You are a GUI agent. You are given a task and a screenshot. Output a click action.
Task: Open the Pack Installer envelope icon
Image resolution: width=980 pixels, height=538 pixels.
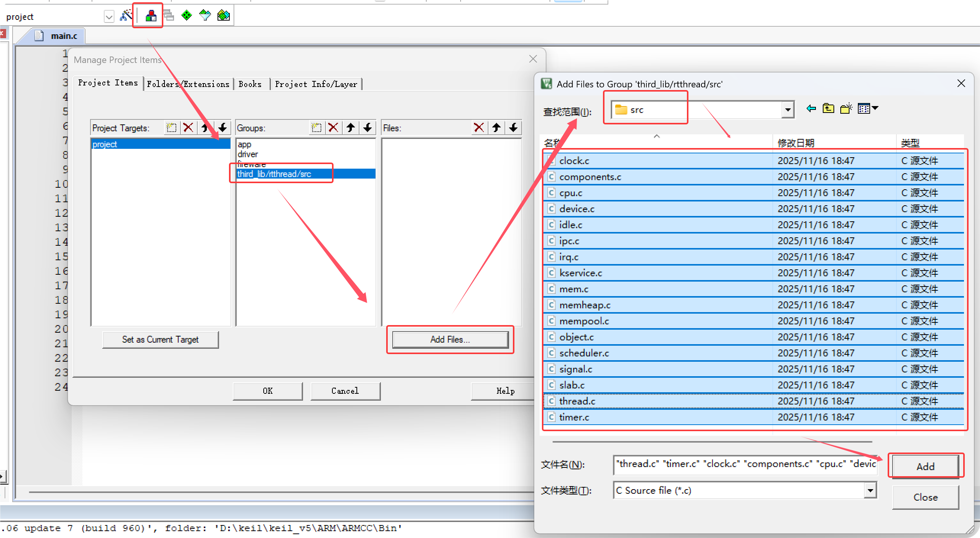(x=223, y=15)
